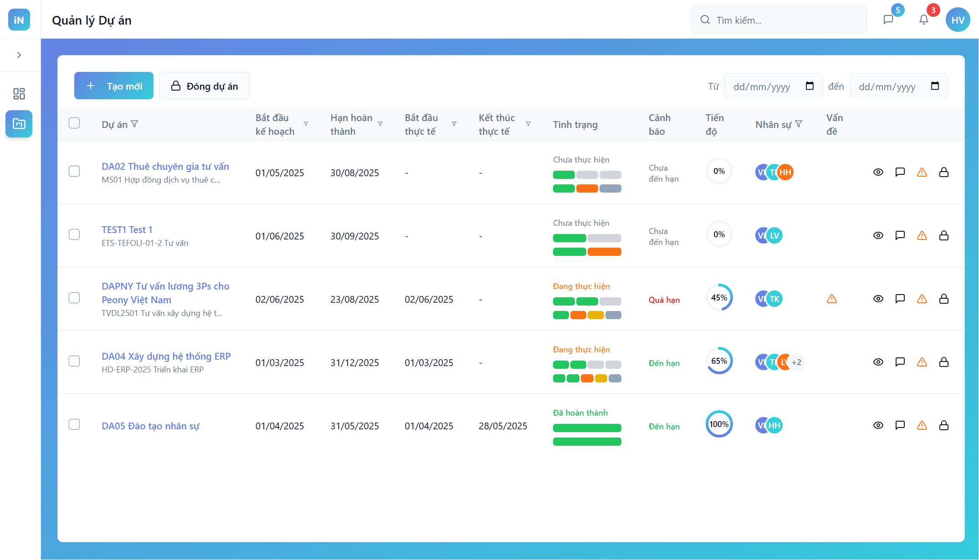The image size is (979, 560).
Task: Open comments for TEST1 Test 1 row
Action: coord(900,235)
